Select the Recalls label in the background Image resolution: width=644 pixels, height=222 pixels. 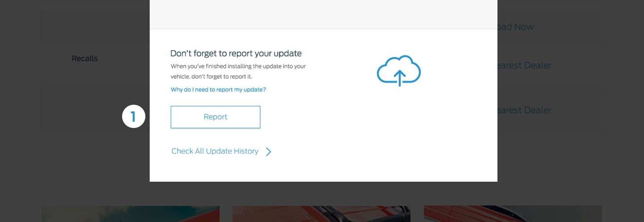pos(85,59)
